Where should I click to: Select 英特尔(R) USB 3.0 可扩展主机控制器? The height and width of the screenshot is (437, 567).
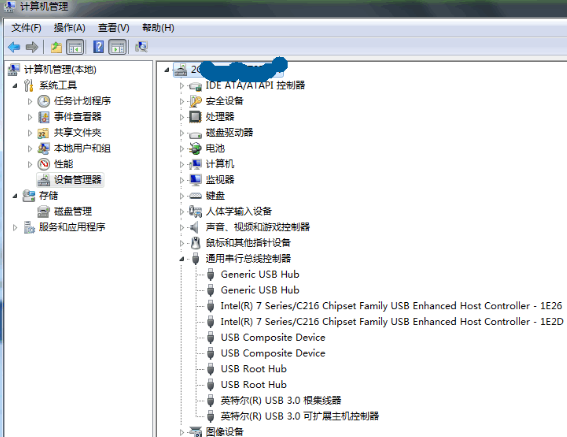[299, 416]
